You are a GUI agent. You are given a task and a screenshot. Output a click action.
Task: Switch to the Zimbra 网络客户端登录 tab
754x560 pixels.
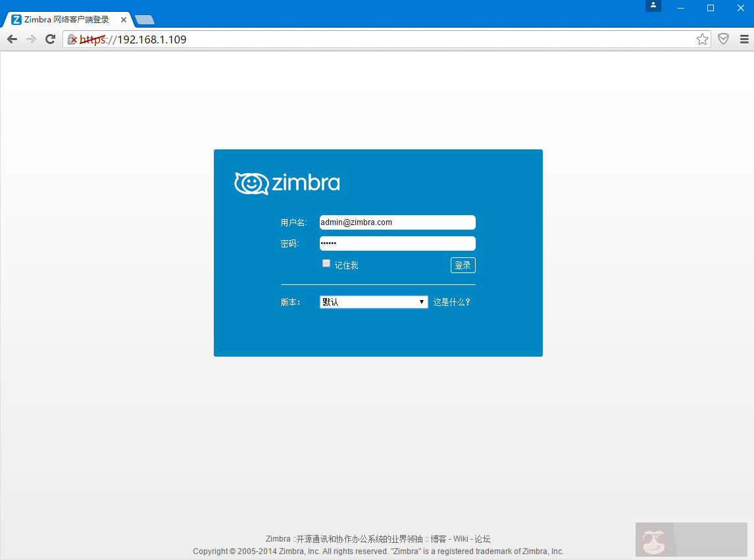pos(66,19)
